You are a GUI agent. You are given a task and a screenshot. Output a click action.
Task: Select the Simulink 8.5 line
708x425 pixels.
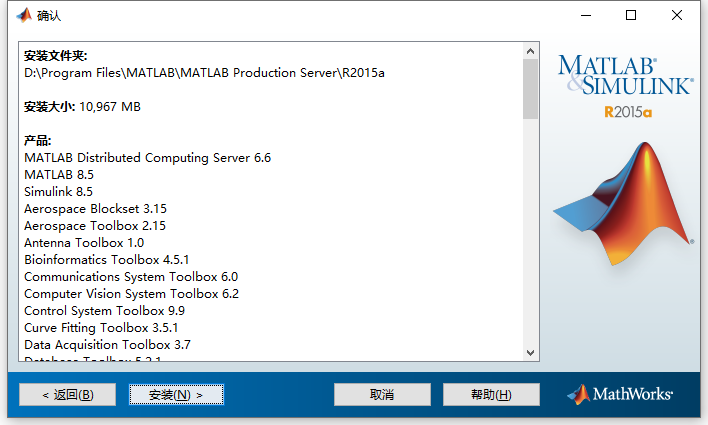[58, 192]
